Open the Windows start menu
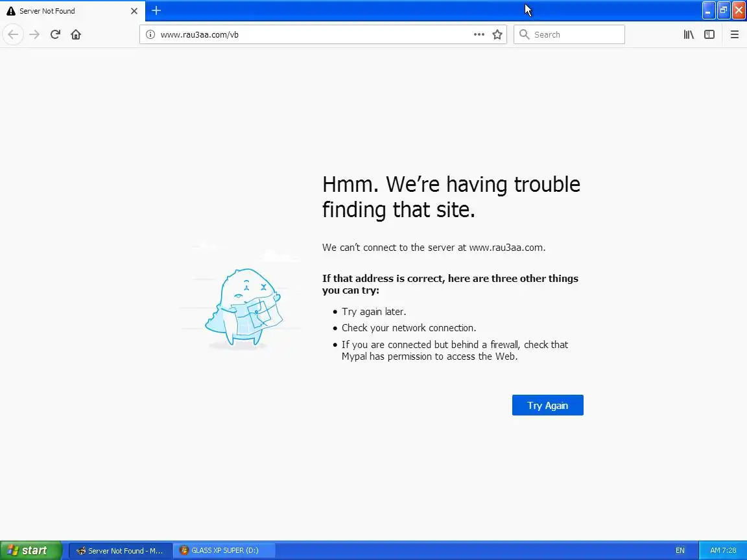The height and width of the screenshot is (560, 747). pos(31,550)
